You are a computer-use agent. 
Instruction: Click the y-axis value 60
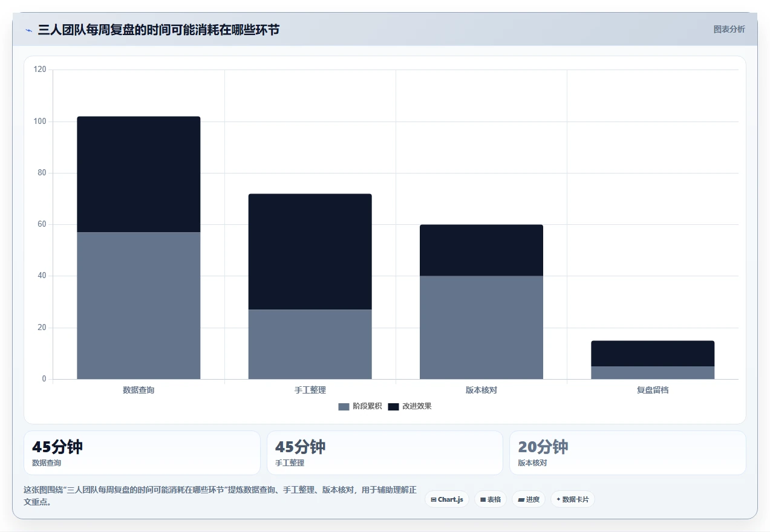click(42, 224)
